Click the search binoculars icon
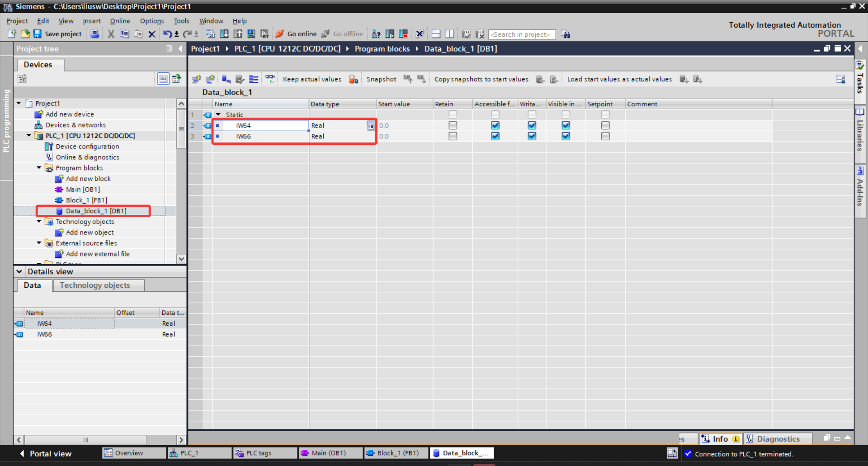Viewport: 868px width, 466px height. (x=566, y=34)
